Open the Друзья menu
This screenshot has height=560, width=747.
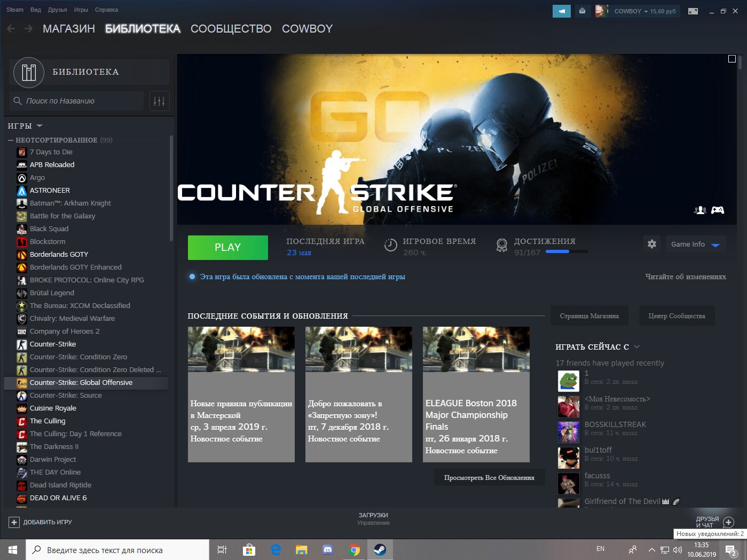[x=58, y=10]
